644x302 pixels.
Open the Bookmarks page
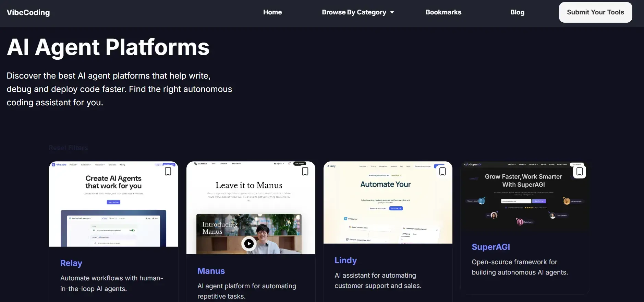[x=443, y=12]
